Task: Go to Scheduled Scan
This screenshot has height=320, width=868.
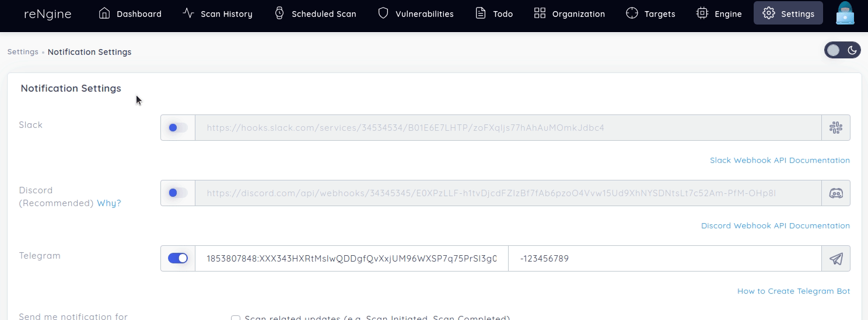Action: pos(315,13)
